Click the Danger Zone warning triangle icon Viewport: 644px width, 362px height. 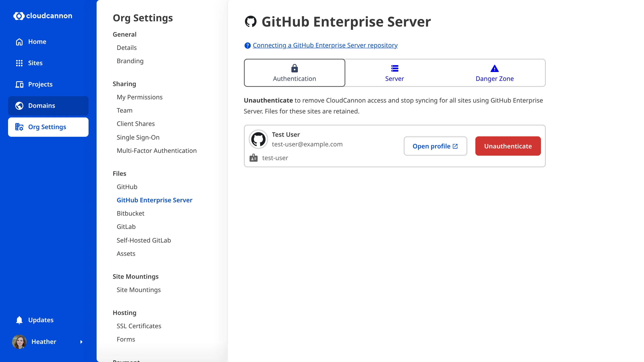pos(494,68)
